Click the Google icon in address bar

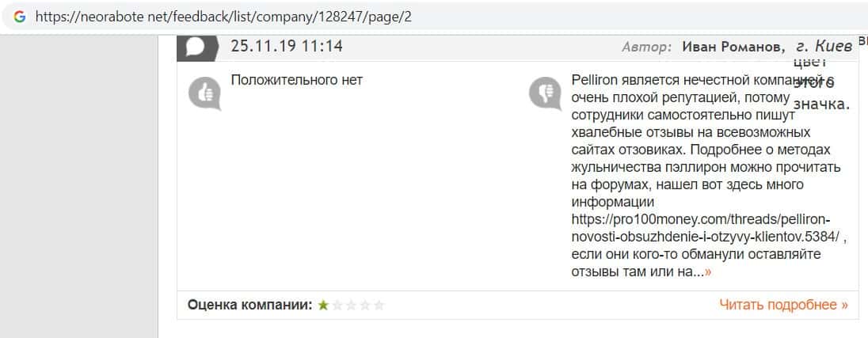(19, 17)
